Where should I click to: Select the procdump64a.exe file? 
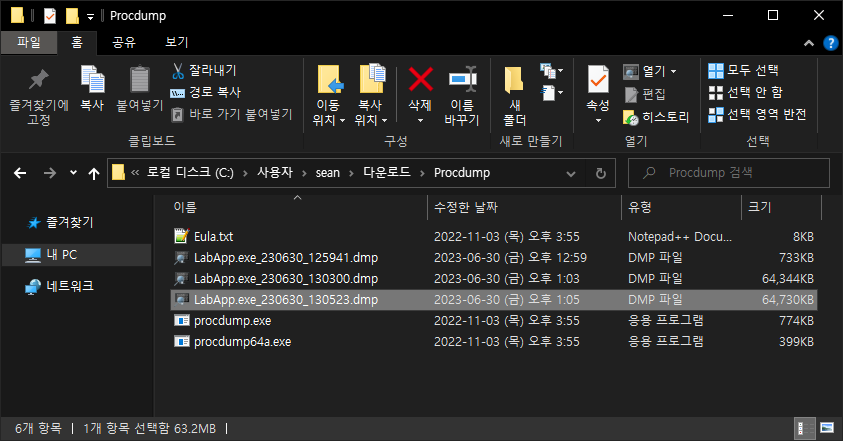pos(242,342)
